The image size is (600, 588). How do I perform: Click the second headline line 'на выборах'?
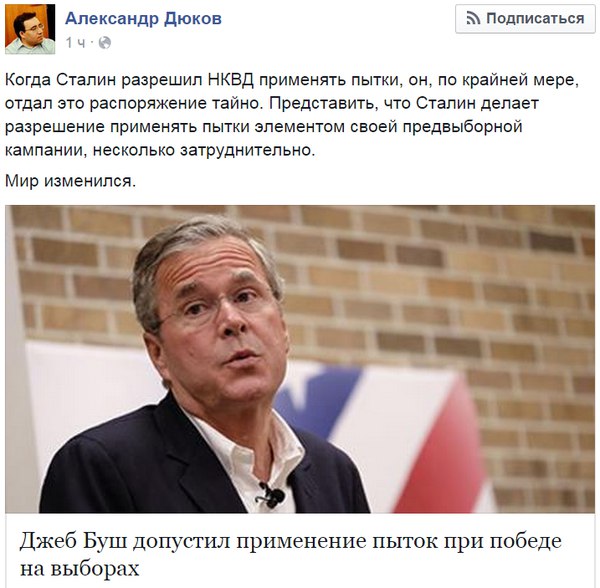point(79,568)
